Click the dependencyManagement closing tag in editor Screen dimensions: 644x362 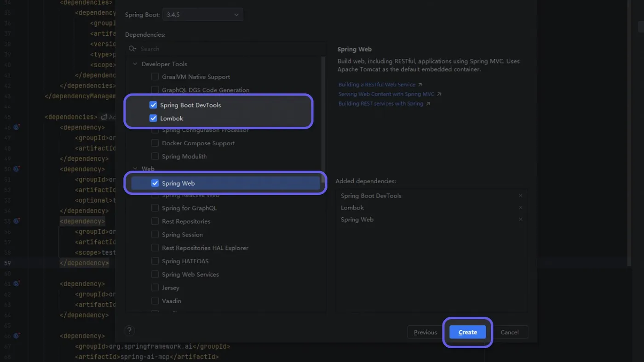80,96
